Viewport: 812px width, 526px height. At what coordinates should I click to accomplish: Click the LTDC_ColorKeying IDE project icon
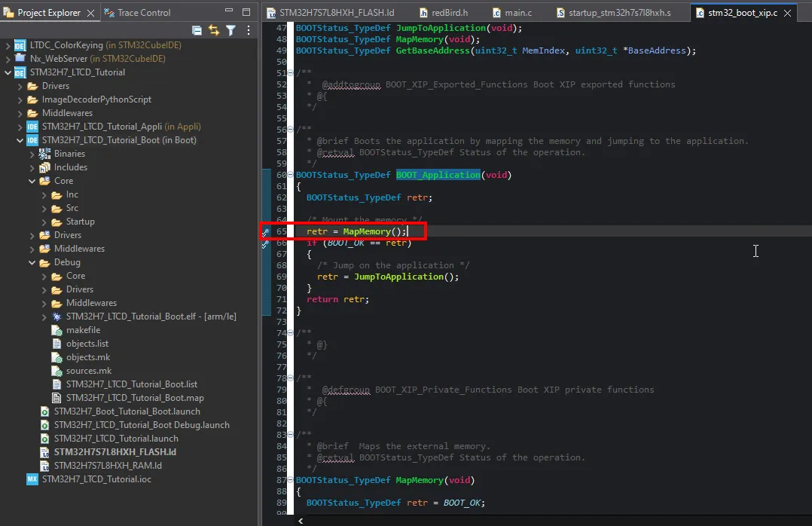[20, 45]
